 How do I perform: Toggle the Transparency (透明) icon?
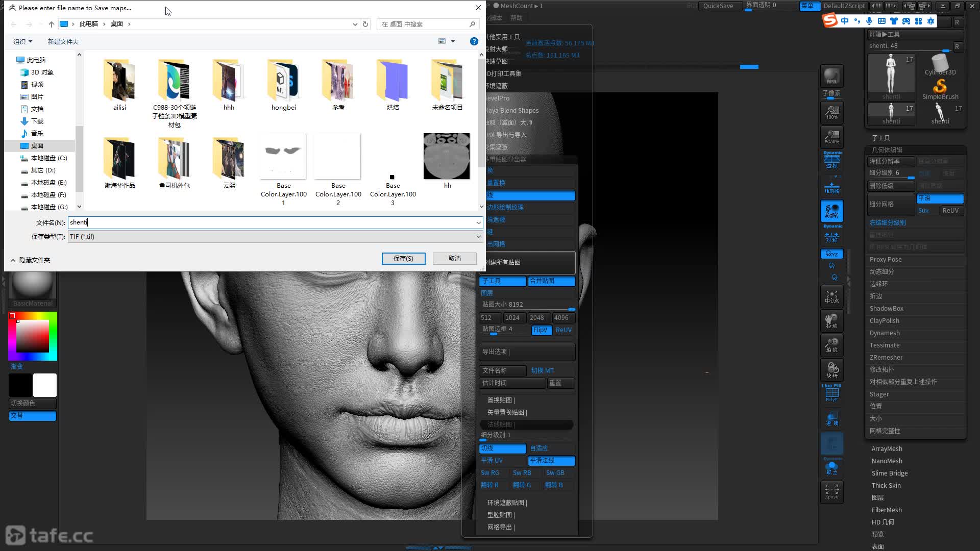click(831, 418)
